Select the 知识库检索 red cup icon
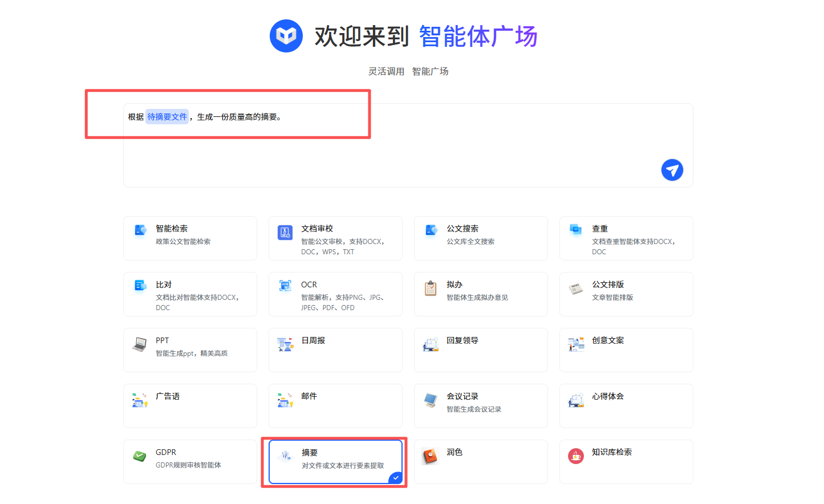The height and width of the screenshot is (504, 824). [x=576, y=456]
